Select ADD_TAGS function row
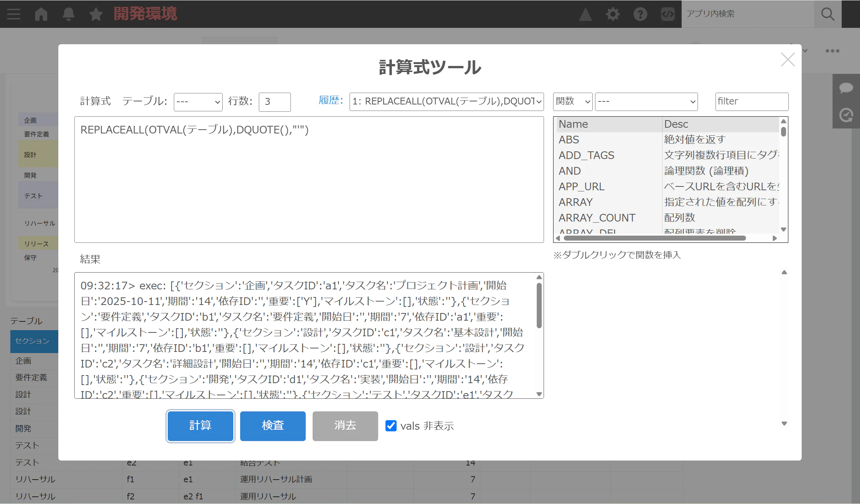Screen dimensions: 860x504 click(667, 155)
